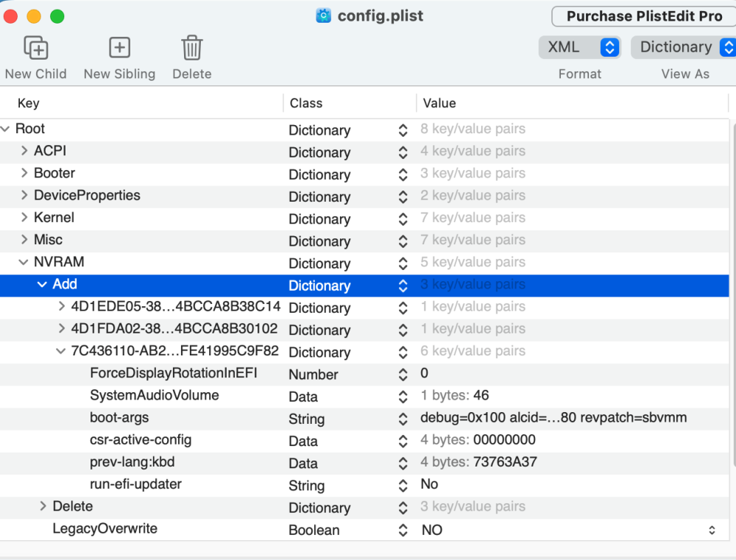Image resolution: width=736 pixels, height=560 pixels.
Task: Open class stepper for Kernel row
Action: [403, 219]
